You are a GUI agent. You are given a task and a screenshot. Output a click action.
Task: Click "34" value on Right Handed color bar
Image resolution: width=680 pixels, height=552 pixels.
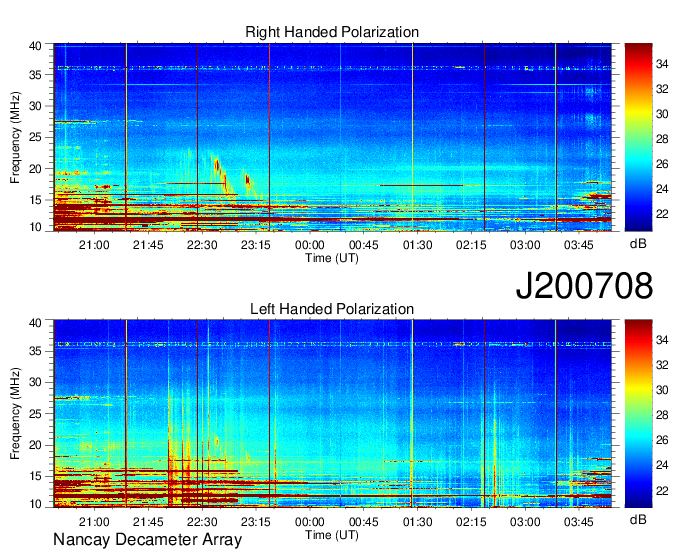(x=662, y=64)
